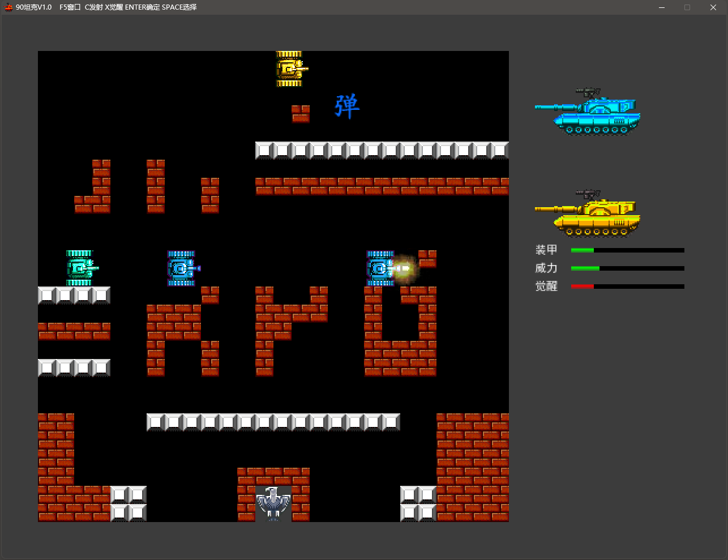Click the 装甲 label
The height and width of the screenshot is (560, 728).
coord(546,250)
